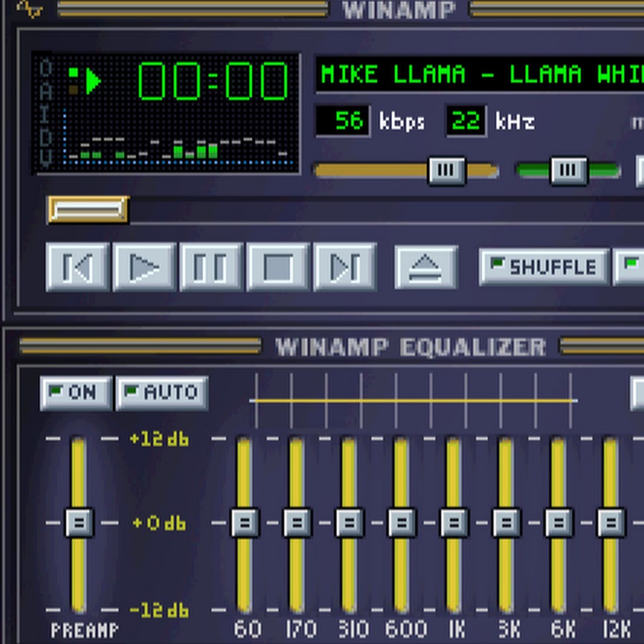Screen dimensions: 644x644
Task: Open Winamp main menu icon in title bar
Action: click(x=29, y=8)
